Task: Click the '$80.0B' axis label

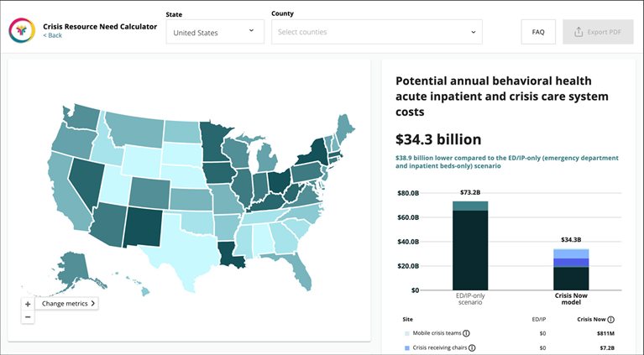Action: click(x=408, y=193)
